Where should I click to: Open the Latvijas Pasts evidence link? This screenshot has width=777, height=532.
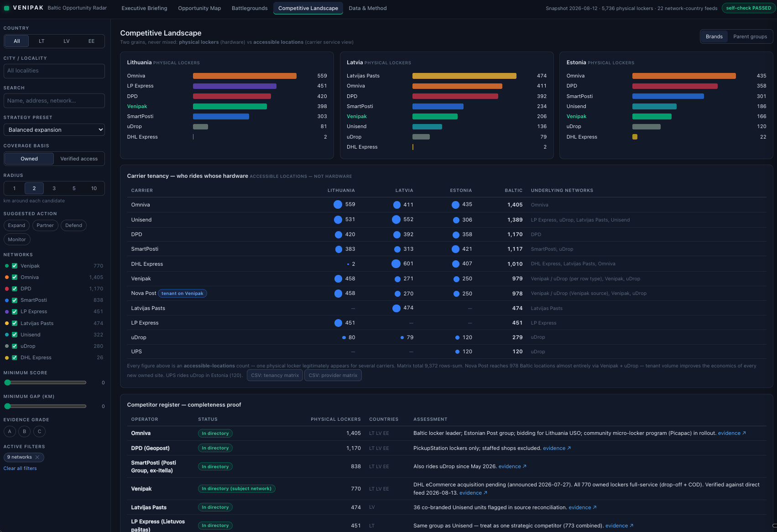click(583, 507)
